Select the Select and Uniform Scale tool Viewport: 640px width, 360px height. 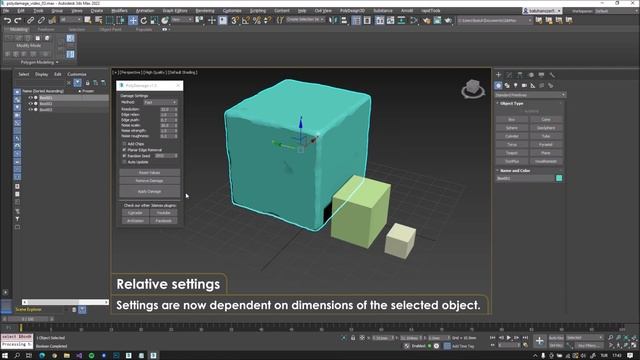(154, 20)
